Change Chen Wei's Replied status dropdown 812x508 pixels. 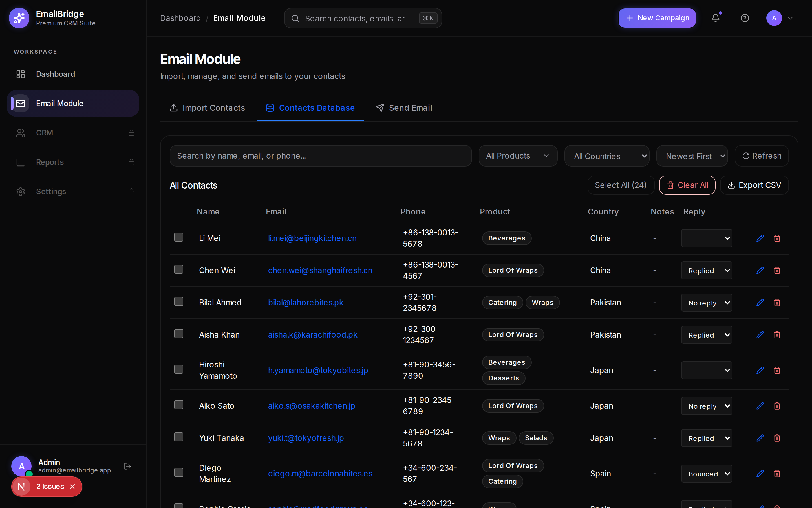(x=707, y=270)
